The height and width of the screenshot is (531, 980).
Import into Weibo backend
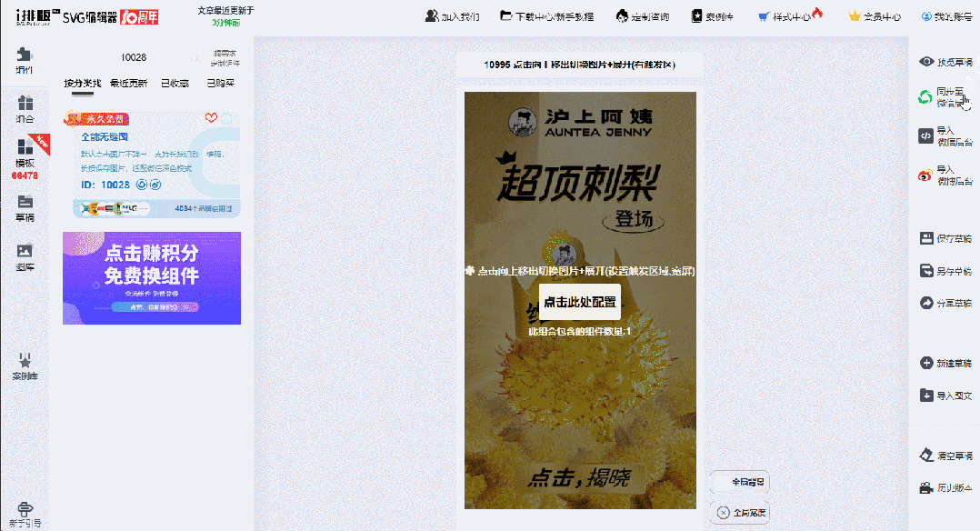click(x=945, y=175)
